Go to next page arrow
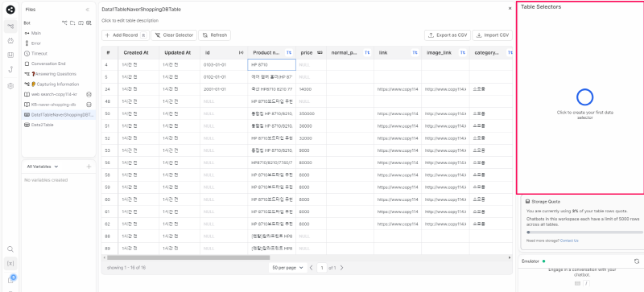This screenshot has height=292, width=644. pos(341,268)
